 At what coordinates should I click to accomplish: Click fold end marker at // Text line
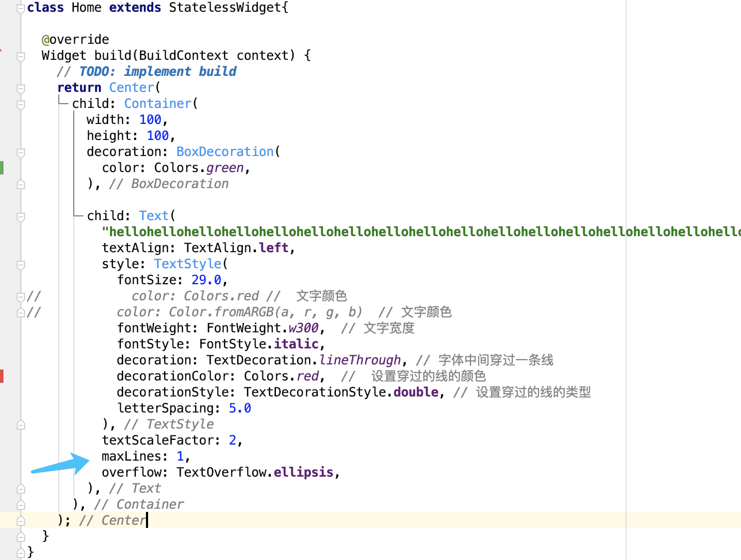click(x=21, y=488)
